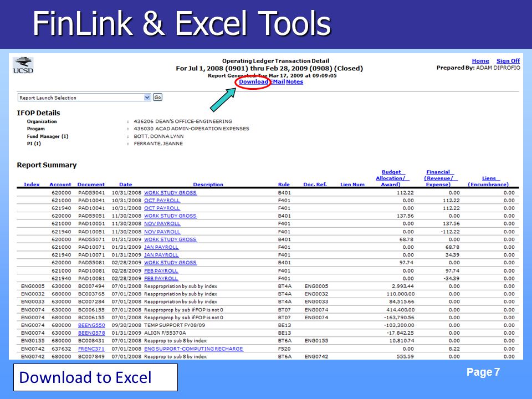The width and height of the screenshot is (532, 399).
Task: Sort by the Index column header
Action: [x=32, y=184]
